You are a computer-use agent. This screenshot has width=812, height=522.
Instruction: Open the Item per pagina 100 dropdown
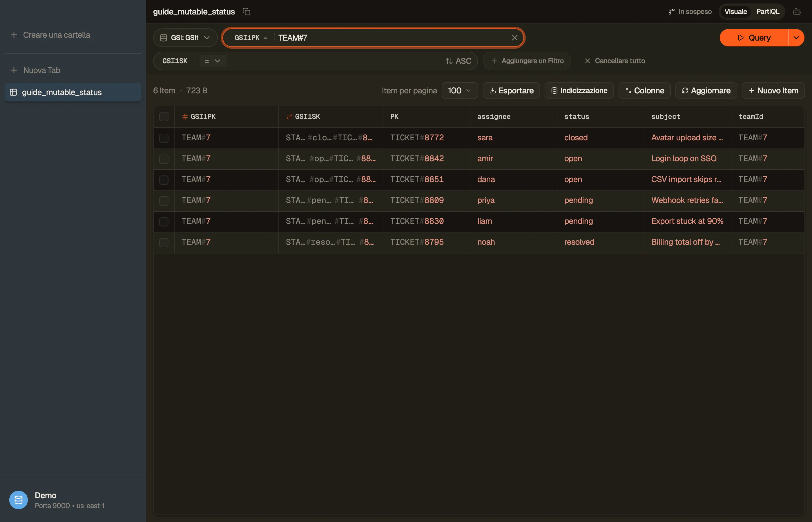(x=460, y=90)
